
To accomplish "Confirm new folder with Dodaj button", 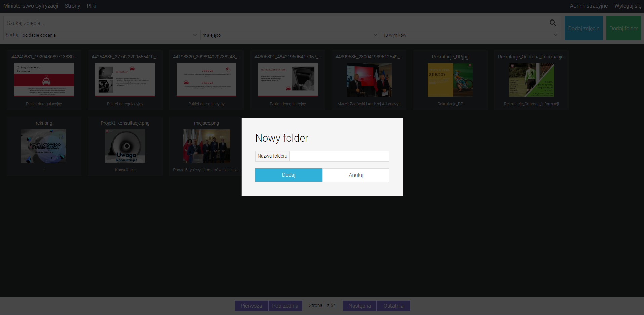I will (x=289, y=175).
